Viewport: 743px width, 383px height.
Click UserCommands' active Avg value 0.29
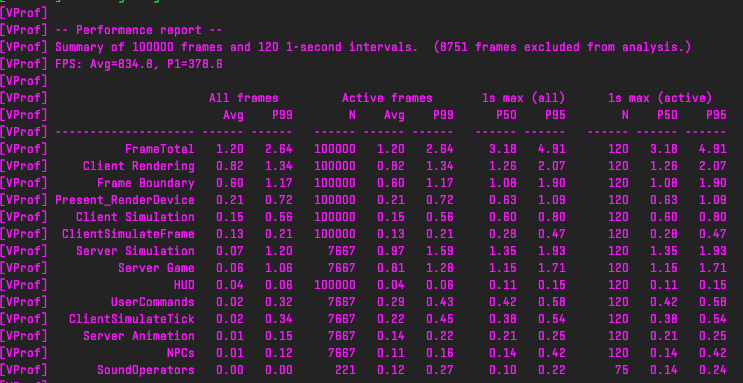click(391, 302)
